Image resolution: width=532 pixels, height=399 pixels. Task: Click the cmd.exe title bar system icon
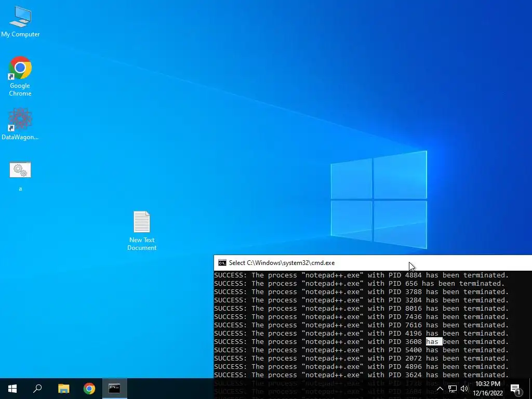[222, 262]
